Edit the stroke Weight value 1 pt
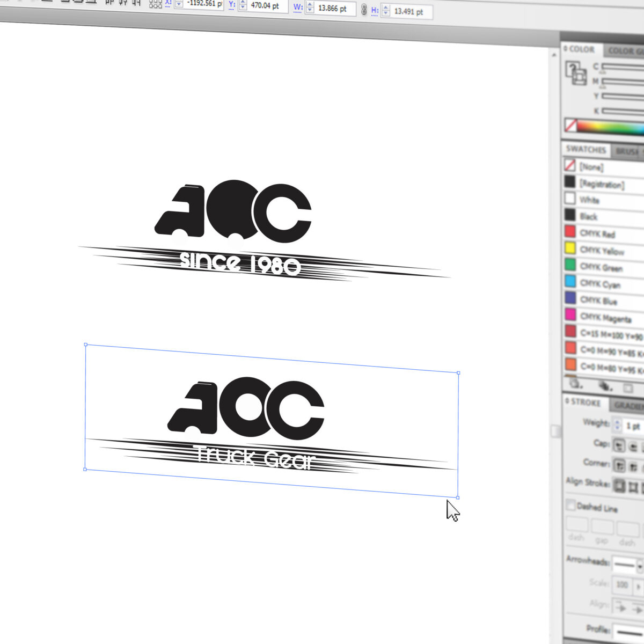The width and height of the screenshot is (644, 644). tap(633, 426)
